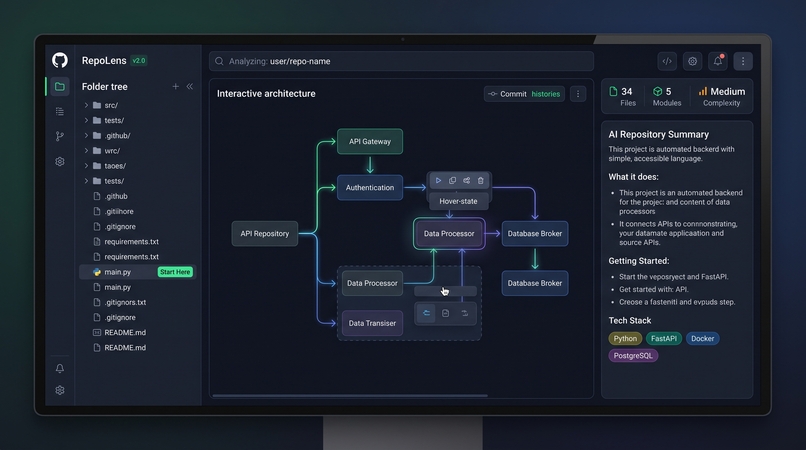This screenshot has width=806, height=450.
Task: Click the gear icon directly under the branch icon
Action: (x=60, y=161)
